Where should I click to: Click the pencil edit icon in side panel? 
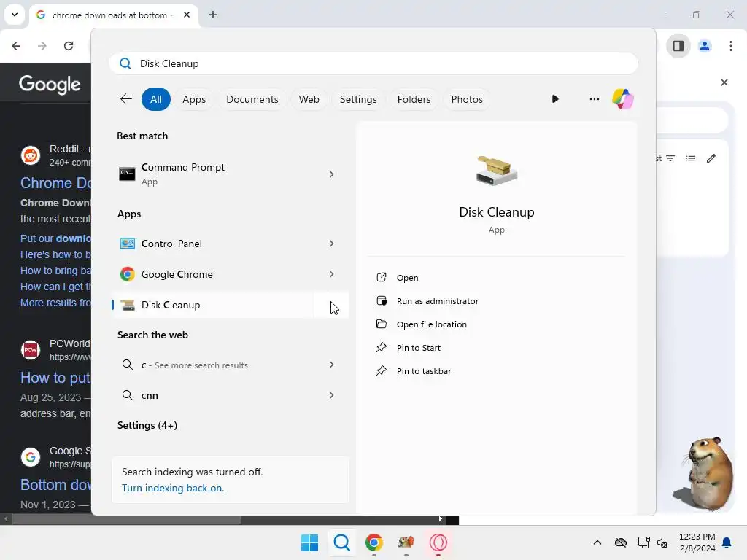coord(711,158)
